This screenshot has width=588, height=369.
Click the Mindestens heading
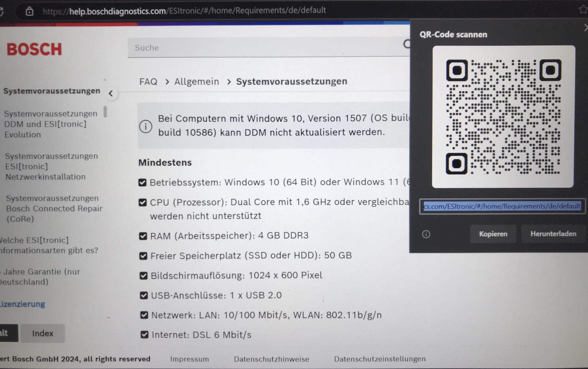point(165,162)
